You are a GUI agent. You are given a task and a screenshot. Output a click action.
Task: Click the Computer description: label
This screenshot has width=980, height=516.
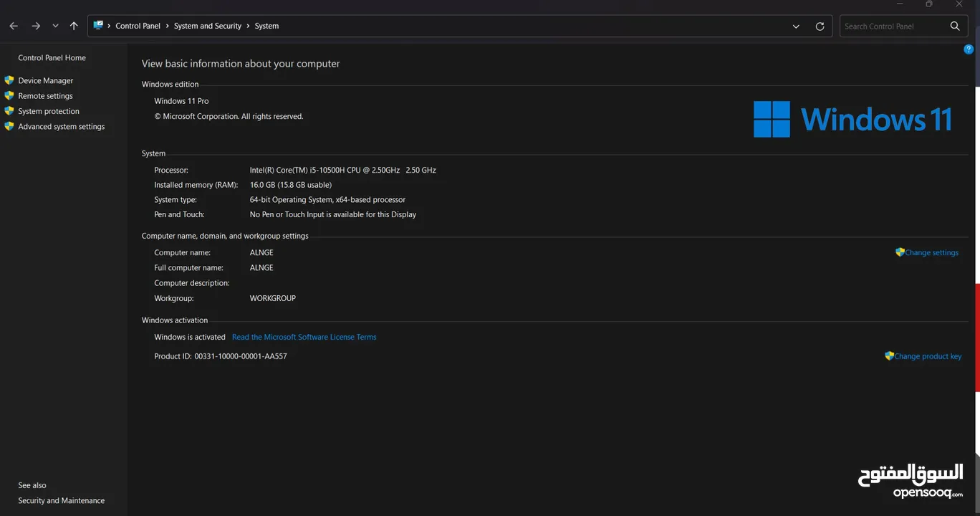[x=191, y=283]
